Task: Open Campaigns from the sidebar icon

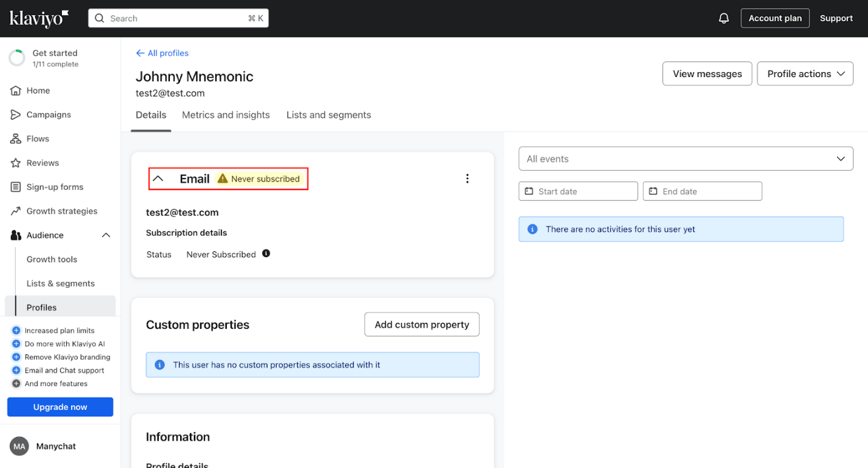Action: (x=16, y=114)
